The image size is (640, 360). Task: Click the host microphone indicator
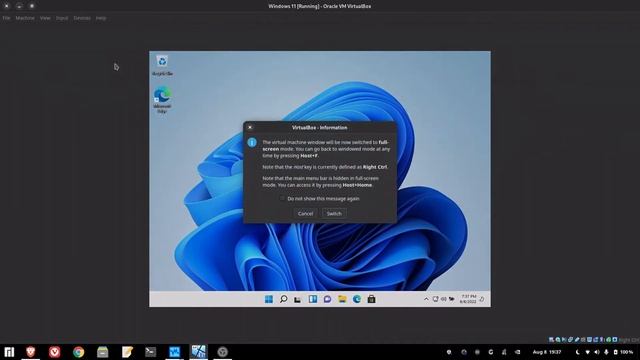click(606, 352)
